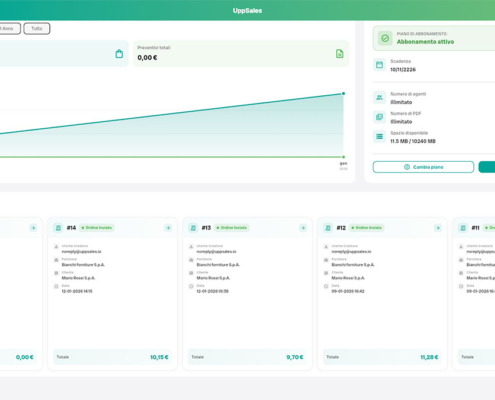This screenshot has width=495, height=400.
Task: Click the receipt icon on order #12
Action: pos(328,228)
